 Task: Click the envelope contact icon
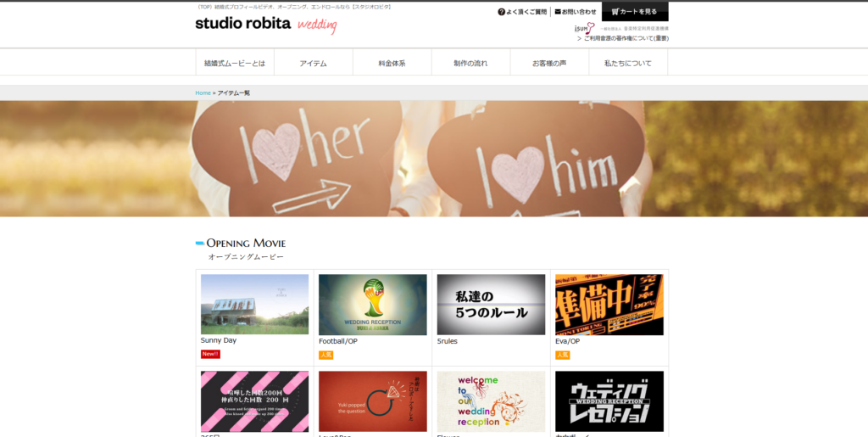[x=558, y=12]
